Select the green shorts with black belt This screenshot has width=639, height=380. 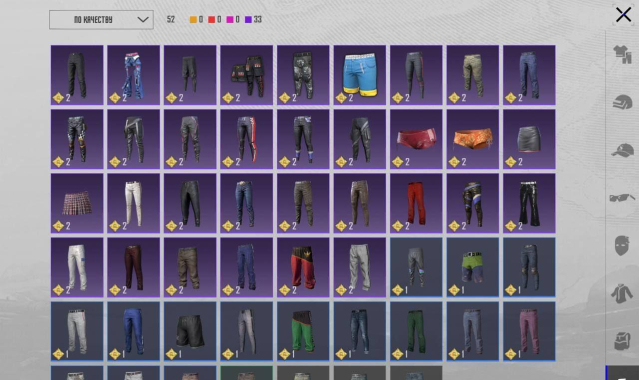(x=473, y=267)
